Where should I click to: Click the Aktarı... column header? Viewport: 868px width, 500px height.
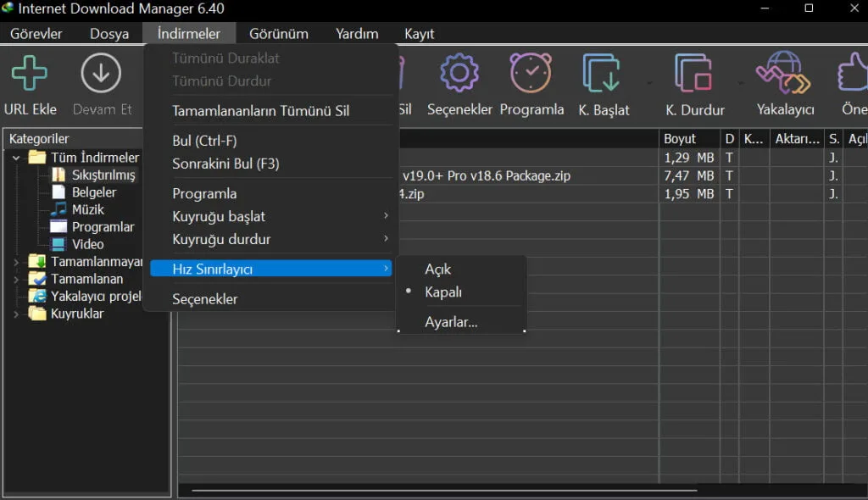(797, 138)
